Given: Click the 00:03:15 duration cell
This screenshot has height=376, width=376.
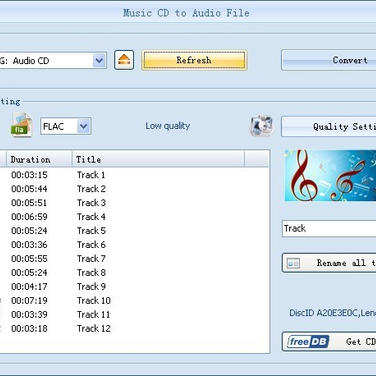Looking at the screenshot, I should coord(29,175).
